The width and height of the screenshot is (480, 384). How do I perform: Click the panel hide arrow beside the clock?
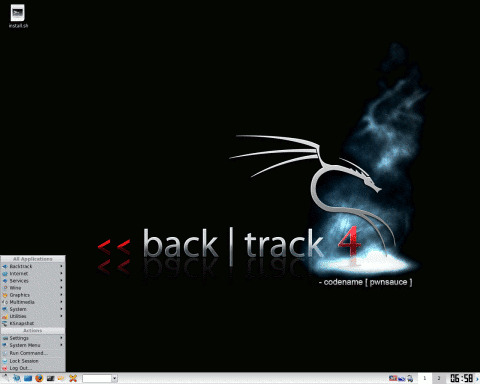tap(477, 379)
